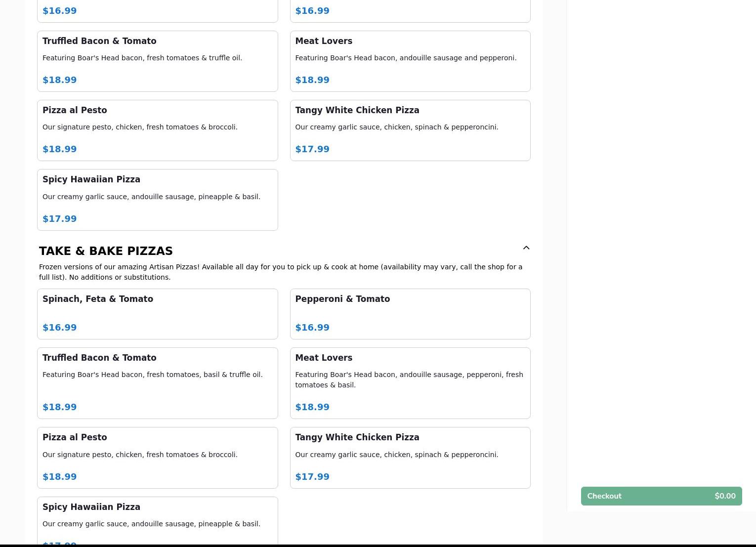Choose Meat Lovers with bacon, sausage and pepperoni only
The image size is (756, 547).
410,61
